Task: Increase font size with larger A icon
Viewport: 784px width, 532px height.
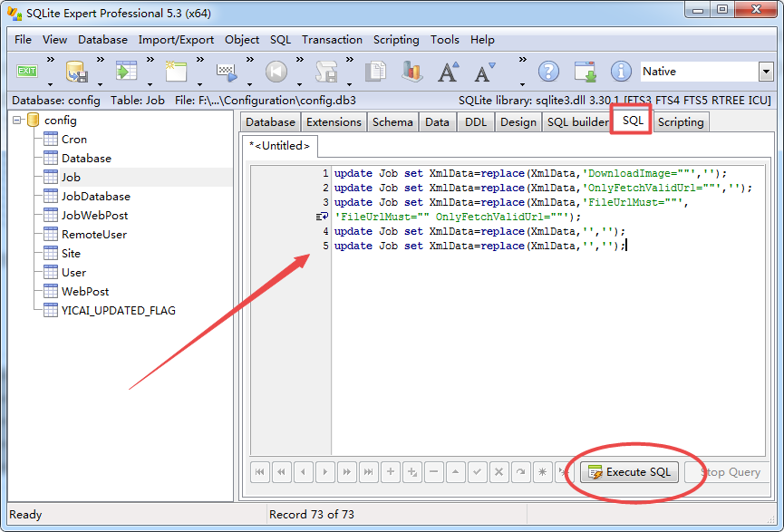Action: tap(448, 72)
